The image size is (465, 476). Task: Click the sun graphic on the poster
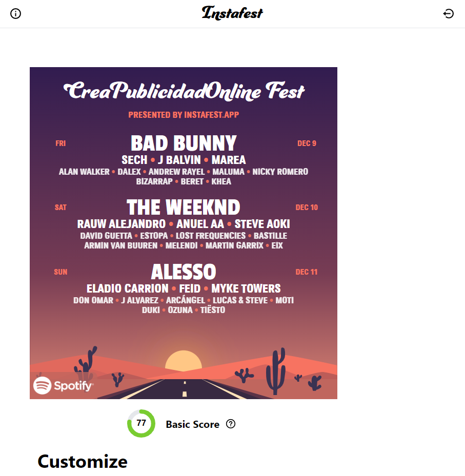click(184, 361)
